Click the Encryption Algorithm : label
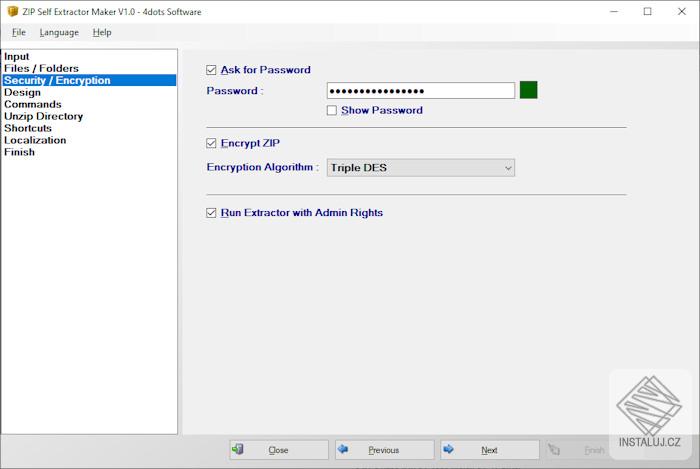 click(x=262, y=167)
